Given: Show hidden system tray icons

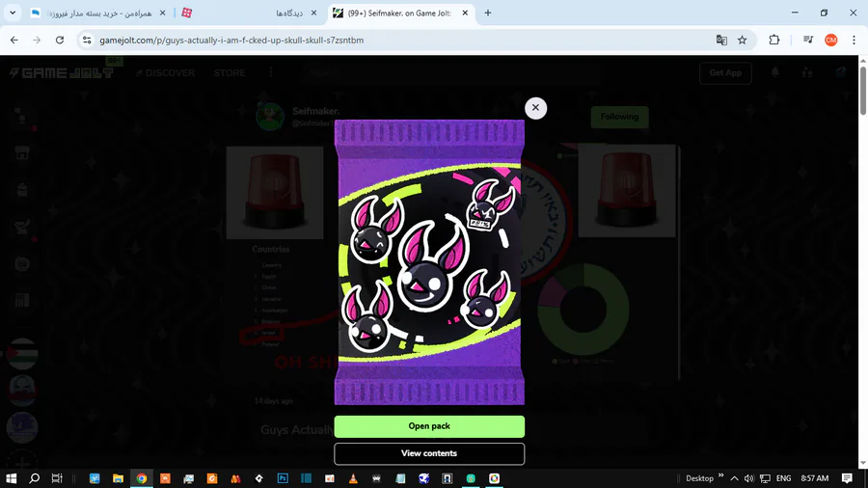Looking at the screenshot, I should click(x=734, y=478).
